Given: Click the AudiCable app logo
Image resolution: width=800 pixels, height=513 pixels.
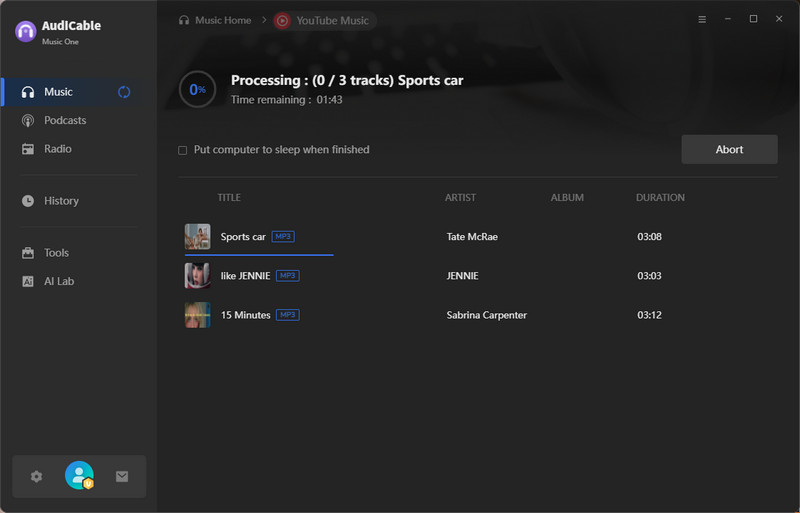Looking at the screenshot, I should point(26,32).
